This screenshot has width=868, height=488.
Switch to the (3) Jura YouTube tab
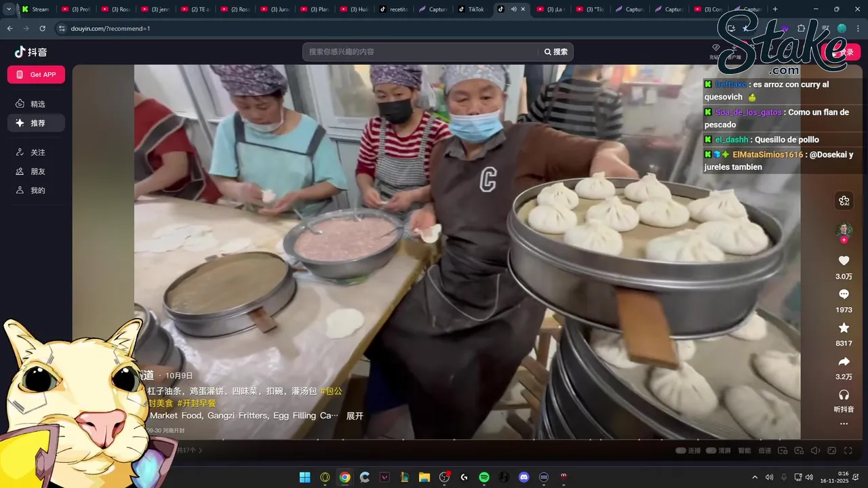click(275, 9)
